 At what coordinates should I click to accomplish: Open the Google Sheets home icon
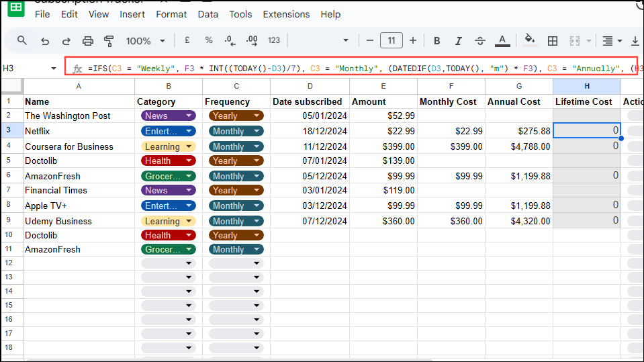click(x=16, y=7)
